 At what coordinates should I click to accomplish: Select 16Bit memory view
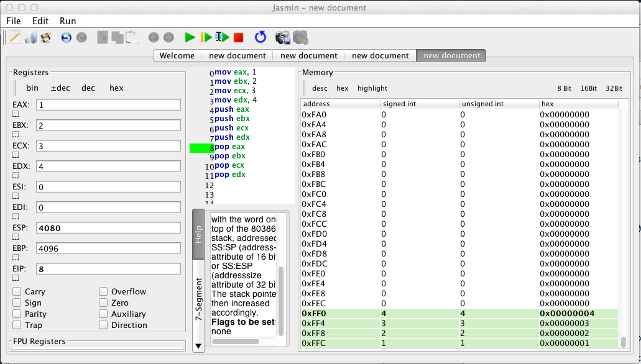[x=588, y=88]
